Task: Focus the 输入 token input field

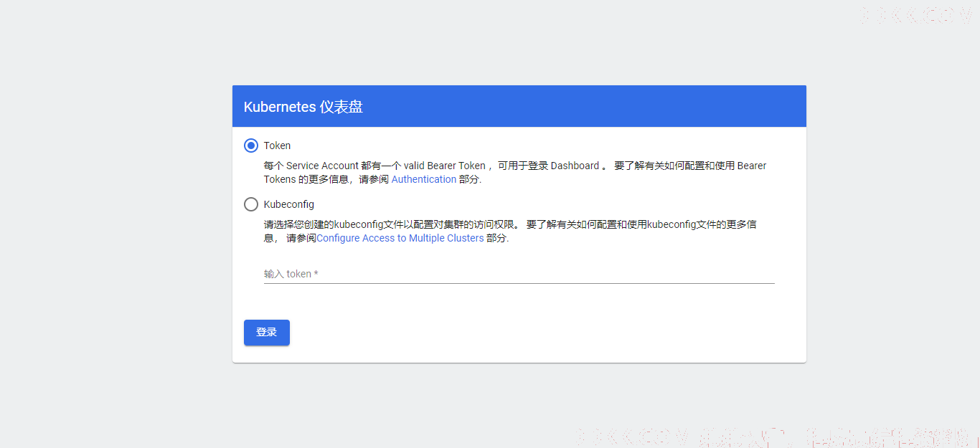Action: tap(519, 274)
